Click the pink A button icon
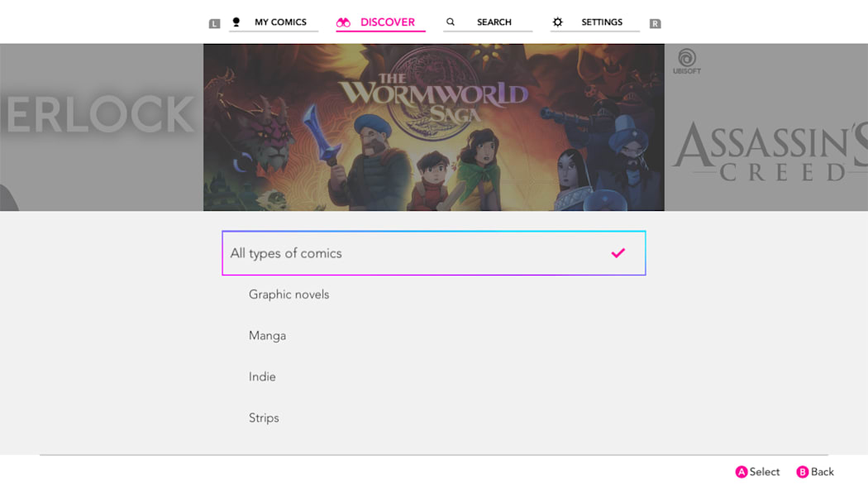The height and width of the screenshot is (489, 868). coord(742,472)
